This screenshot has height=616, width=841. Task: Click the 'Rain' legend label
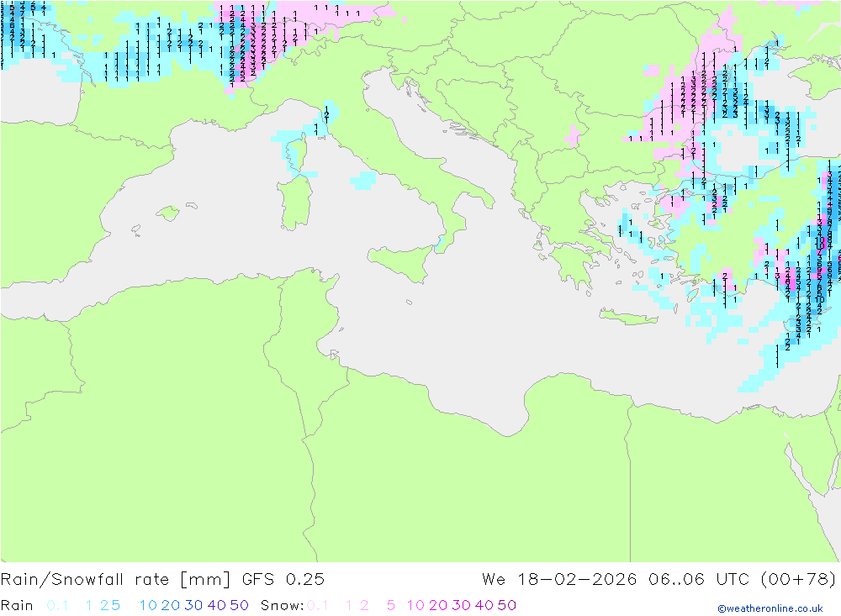point(17,605)
